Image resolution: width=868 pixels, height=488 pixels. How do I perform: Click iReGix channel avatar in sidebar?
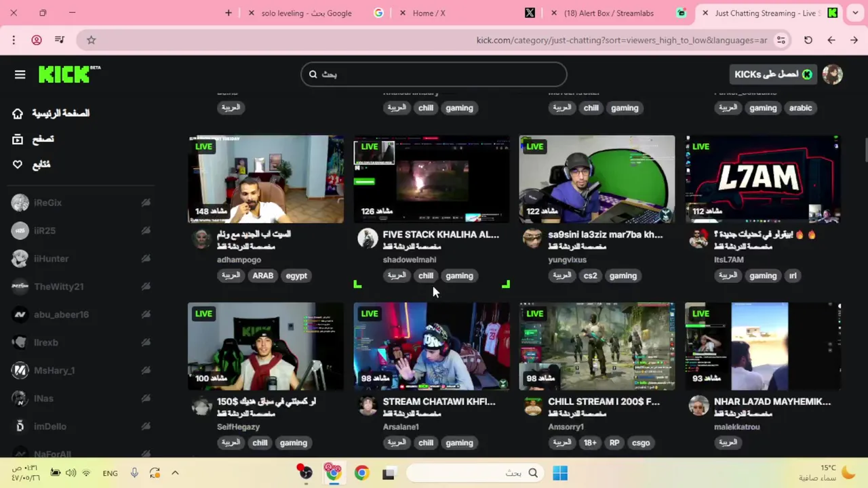point(20,203)
